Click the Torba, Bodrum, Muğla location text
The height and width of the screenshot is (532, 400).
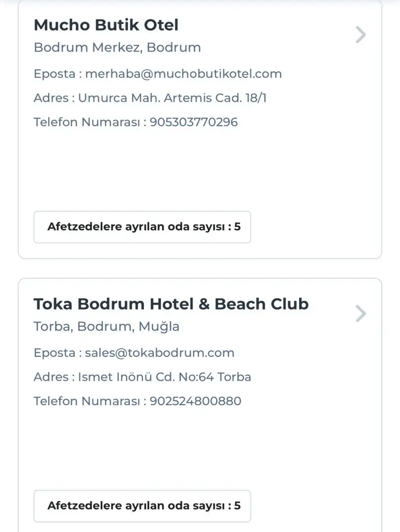pyautogui.click(x=106, y=327)
